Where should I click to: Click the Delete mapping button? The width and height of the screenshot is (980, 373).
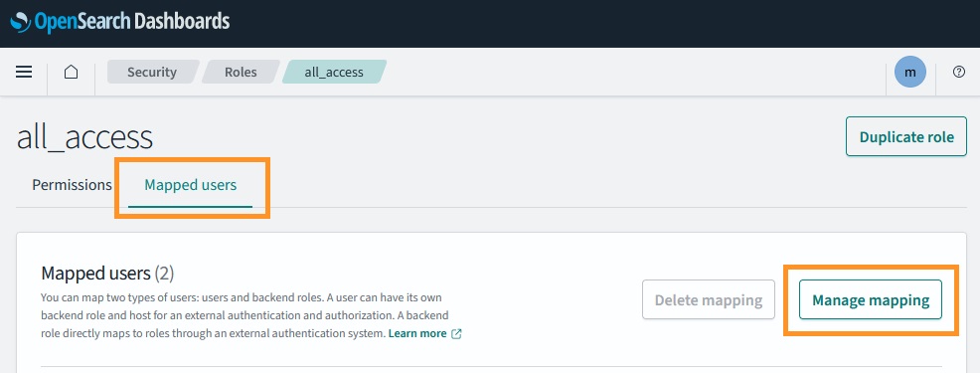click(x=709, y=299)
